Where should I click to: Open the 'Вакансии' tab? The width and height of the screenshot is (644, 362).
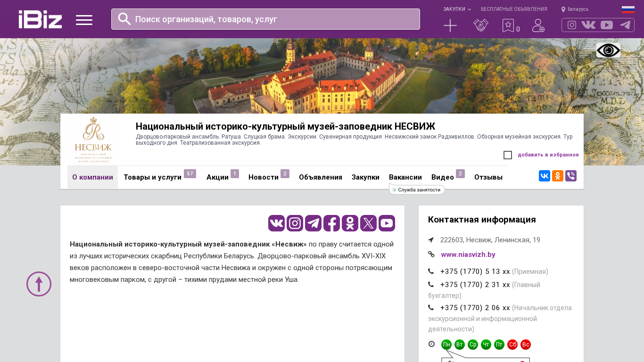405,177
